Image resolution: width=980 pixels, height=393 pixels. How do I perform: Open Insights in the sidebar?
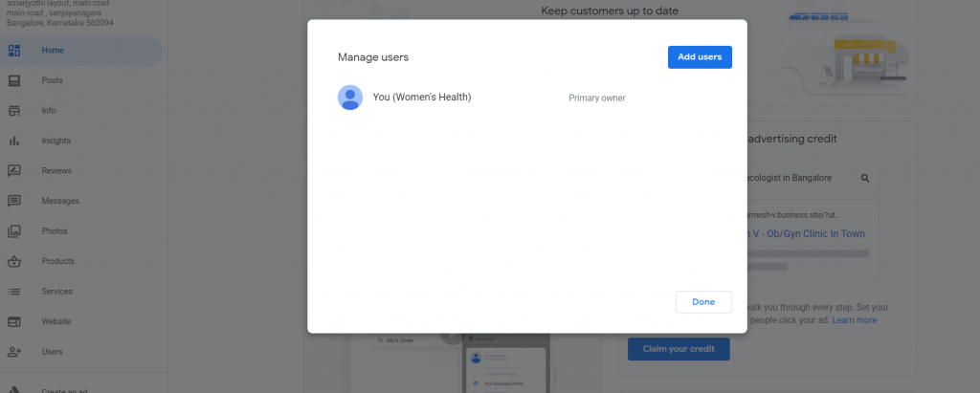pyautogui.click(x=81, y=141)
